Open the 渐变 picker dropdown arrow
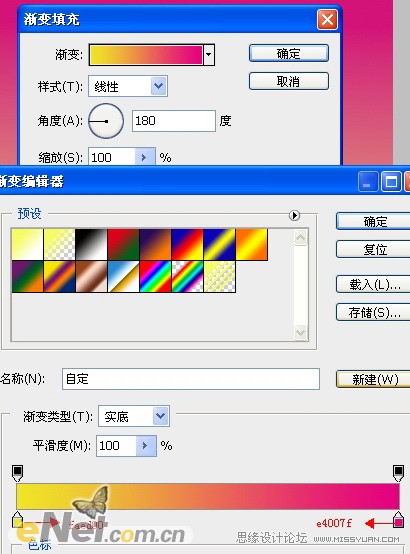410x554 pixels. tap(209, 55)
